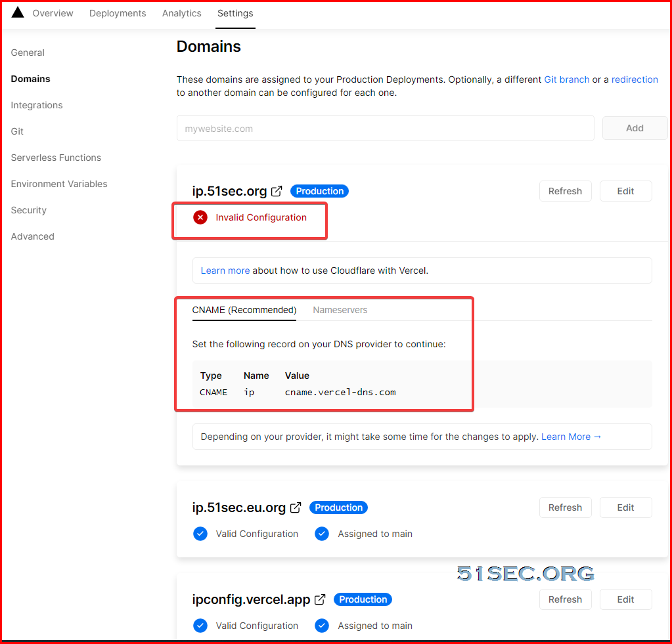Click the Add domain button
The image size is (672, 644).
[635, 128]
